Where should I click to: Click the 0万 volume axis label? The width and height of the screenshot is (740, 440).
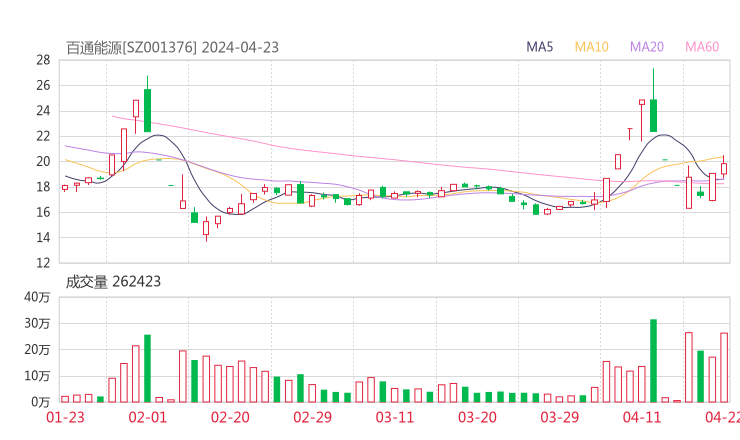pyautogui.click(x=41, y=402)
